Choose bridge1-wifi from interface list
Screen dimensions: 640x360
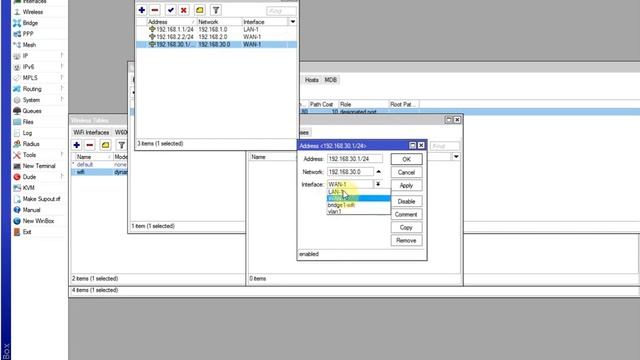pyautogui.click(x=358, y=205)
